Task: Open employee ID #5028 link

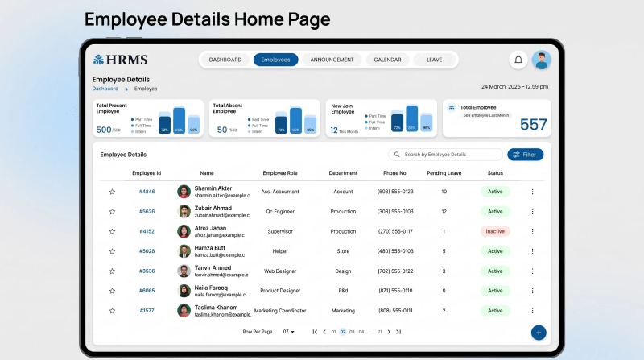Action: (x=147, y=251)
